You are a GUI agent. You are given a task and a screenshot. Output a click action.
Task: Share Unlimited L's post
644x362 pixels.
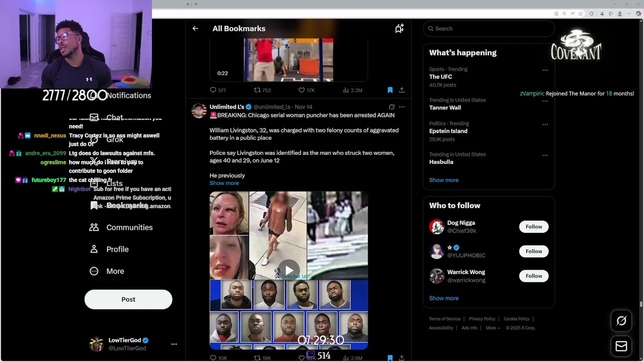(x=401, y=358)
